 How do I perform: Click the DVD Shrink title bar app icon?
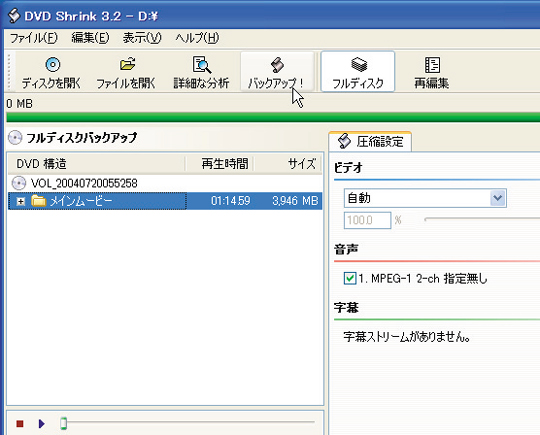tap(14, 15)
